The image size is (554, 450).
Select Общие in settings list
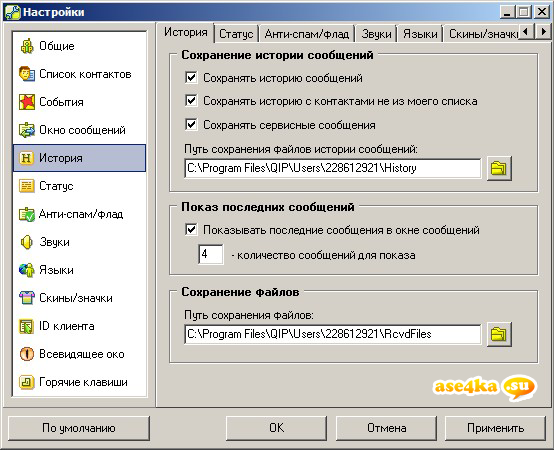pyautogui.click(x=79, y=46)
